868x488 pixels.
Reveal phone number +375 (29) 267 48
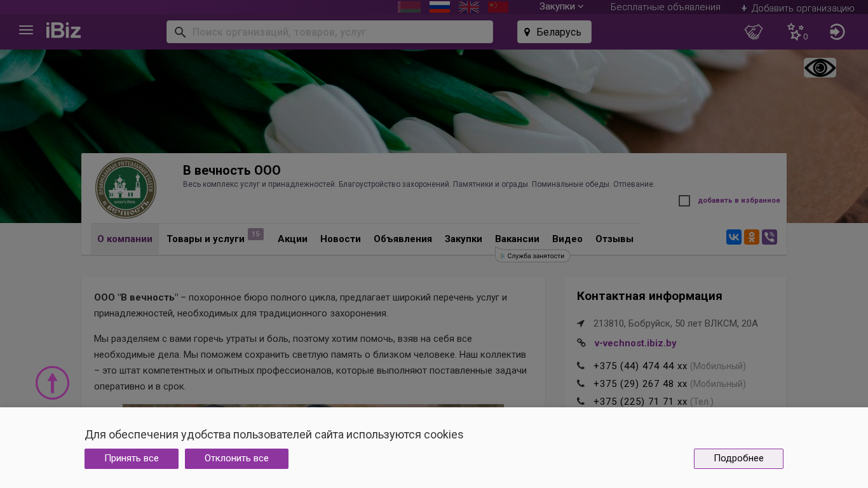(641, 384)
